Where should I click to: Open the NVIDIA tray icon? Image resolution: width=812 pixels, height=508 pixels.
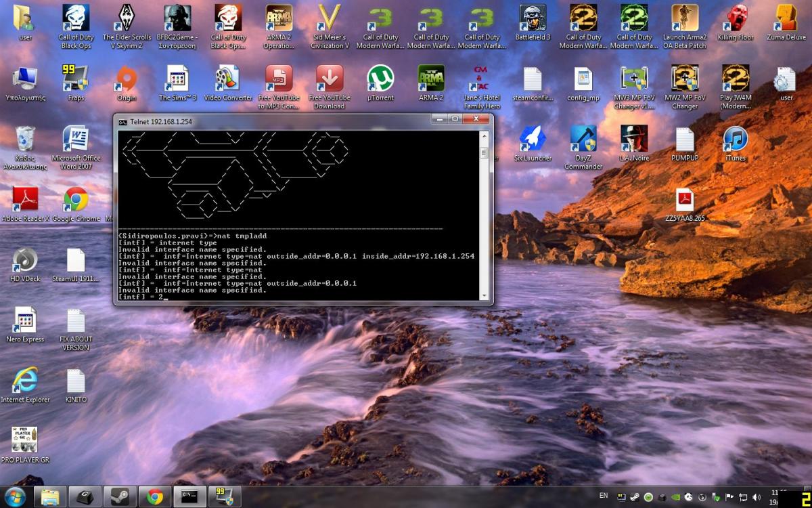pyautogui.click(x=675, y=497)
